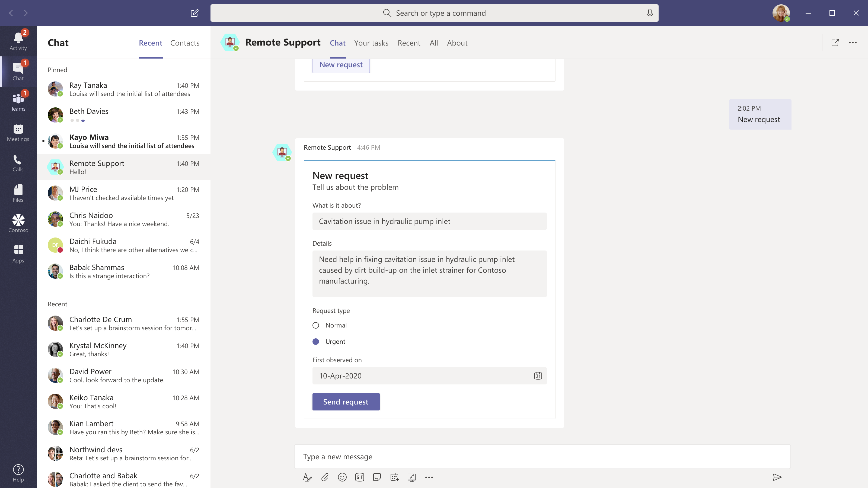The height and width of the screenshot is (488, 868).
Task: Click the new chat compose icon
Action: [x=194, y=13]
